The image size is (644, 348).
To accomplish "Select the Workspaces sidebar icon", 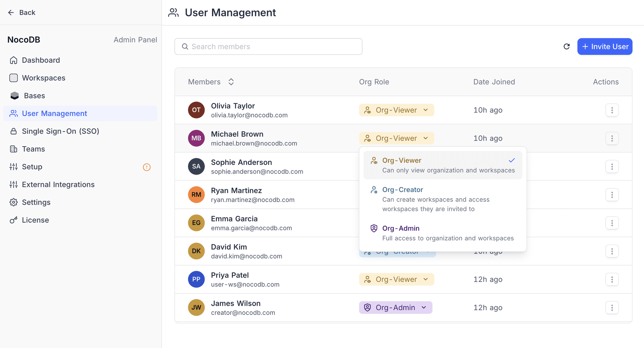I will coord(14,78).
